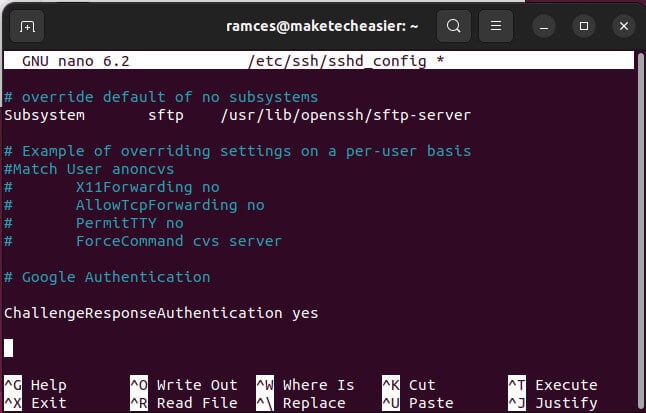Click the GNU nano 6.2 header text
The height and width of the screenshot is (413, 646).
76,61
